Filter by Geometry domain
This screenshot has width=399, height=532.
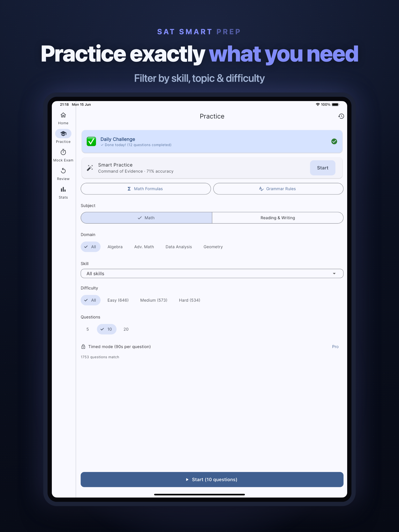(x=213, y=247)
